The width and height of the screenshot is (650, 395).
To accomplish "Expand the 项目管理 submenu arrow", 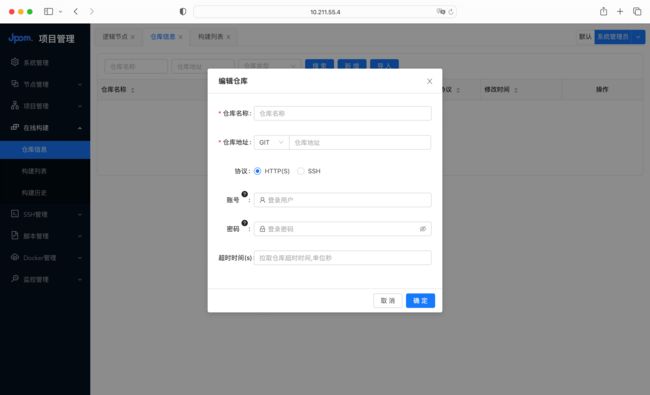I will pos(80,106).
